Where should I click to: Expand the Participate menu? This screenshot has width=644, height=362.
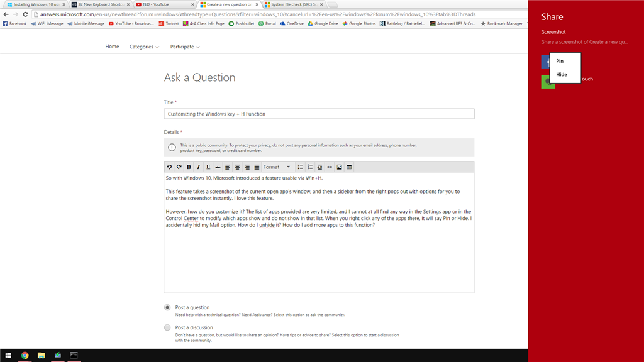(185, 47)
